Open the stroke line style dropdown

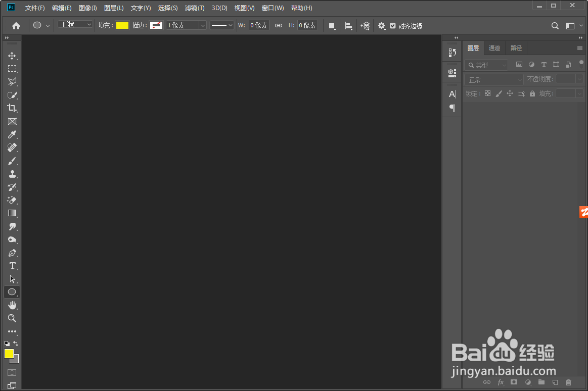(221, 25)
